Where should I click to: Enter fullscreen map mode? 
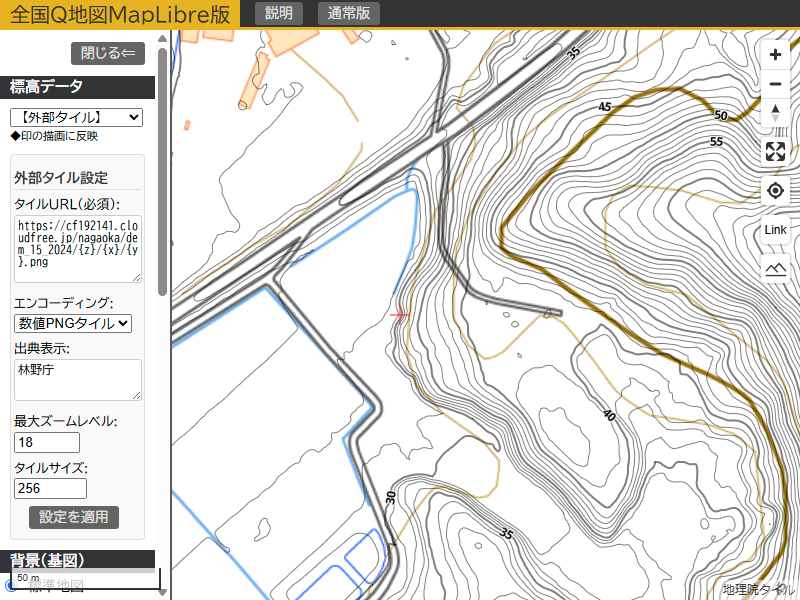click(x=775, y=152)
